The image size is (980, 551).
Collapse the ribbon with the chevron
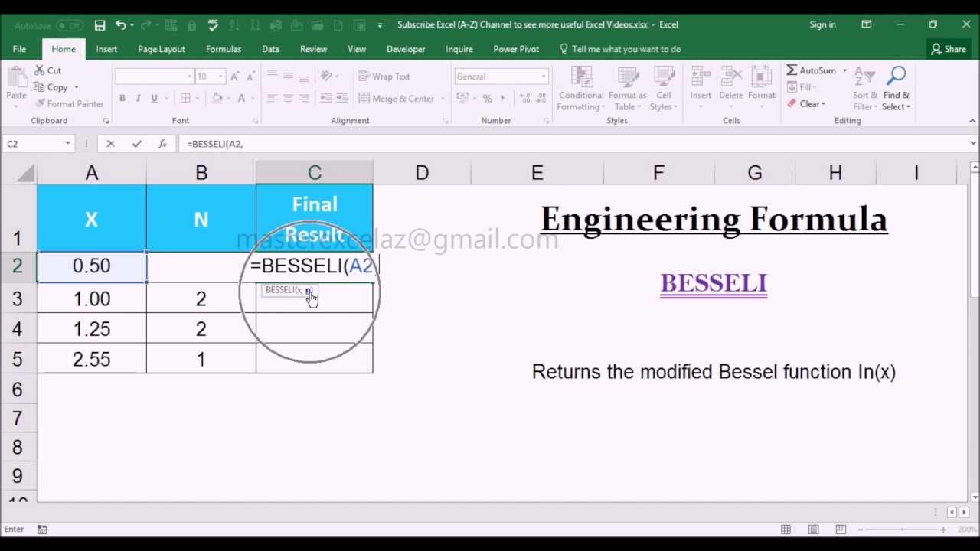[x=972, y=121]
